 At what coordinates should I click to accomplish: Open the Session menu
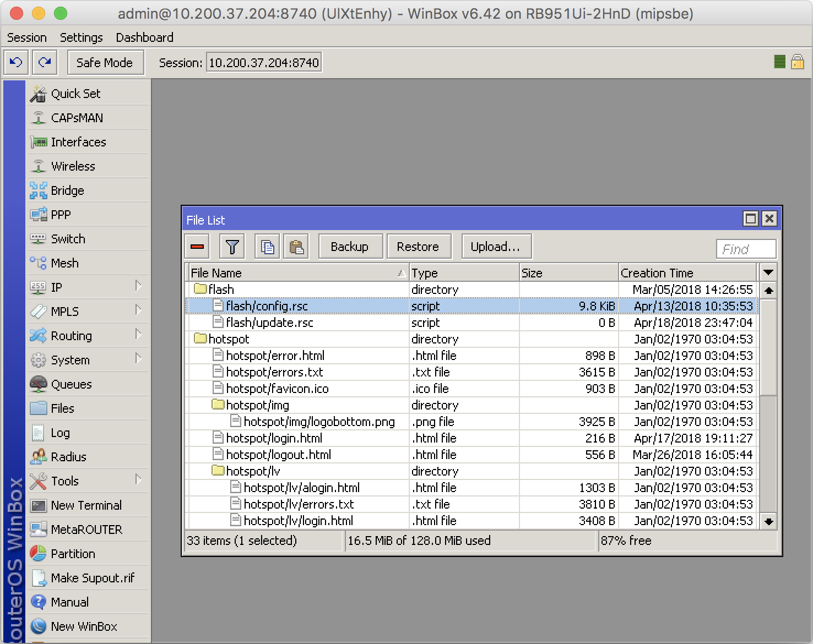coord(27,37)
